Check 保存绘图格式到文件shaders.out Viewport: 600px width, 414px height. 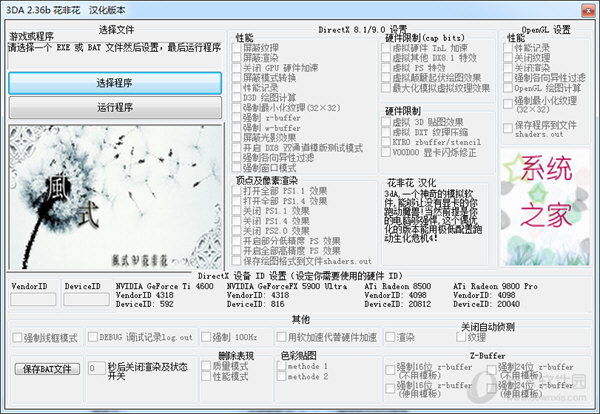[x=236, y=261]
